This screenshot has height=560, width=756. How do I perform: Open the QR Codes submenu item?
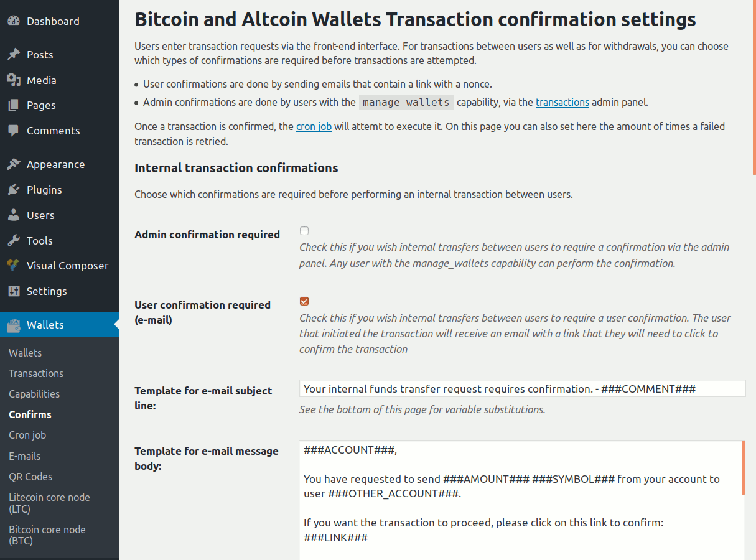[x=30, y=477]
